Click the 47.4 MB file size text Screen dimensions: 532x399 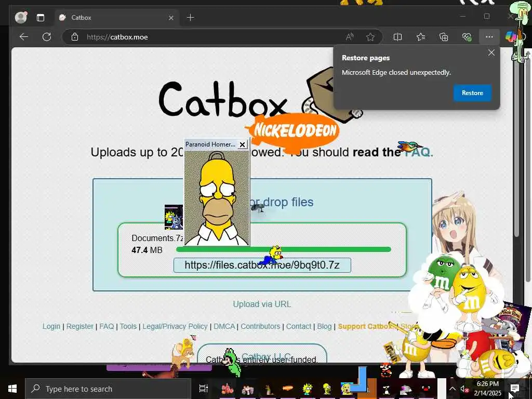147,250
